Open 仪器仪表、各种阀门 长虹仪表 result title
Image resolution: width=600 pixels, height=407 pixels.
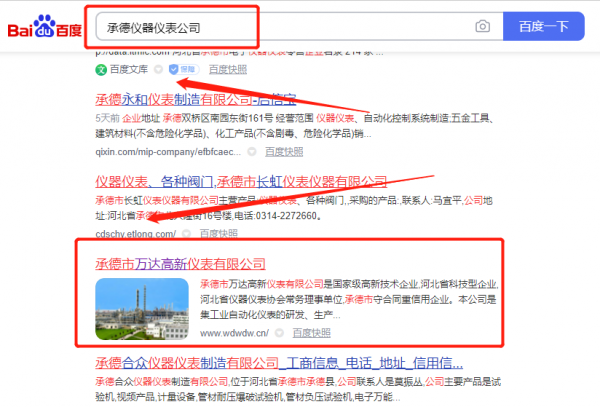point(240,181)
